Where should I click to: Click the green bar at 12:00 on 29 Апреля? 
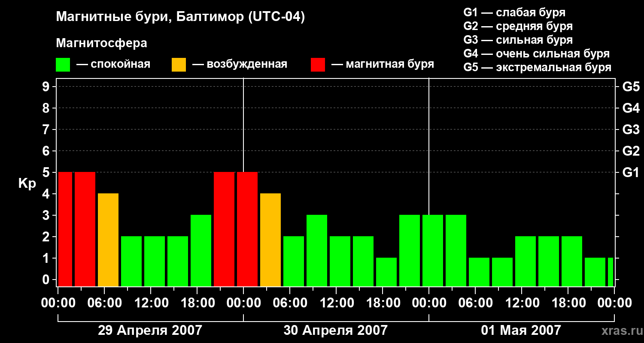(x=155, y=262)
